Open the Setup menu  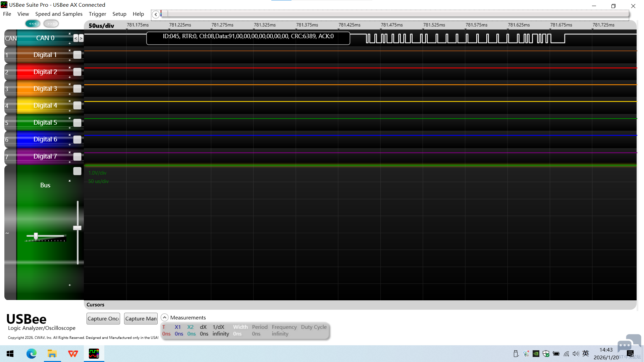[x=119, y=14]
